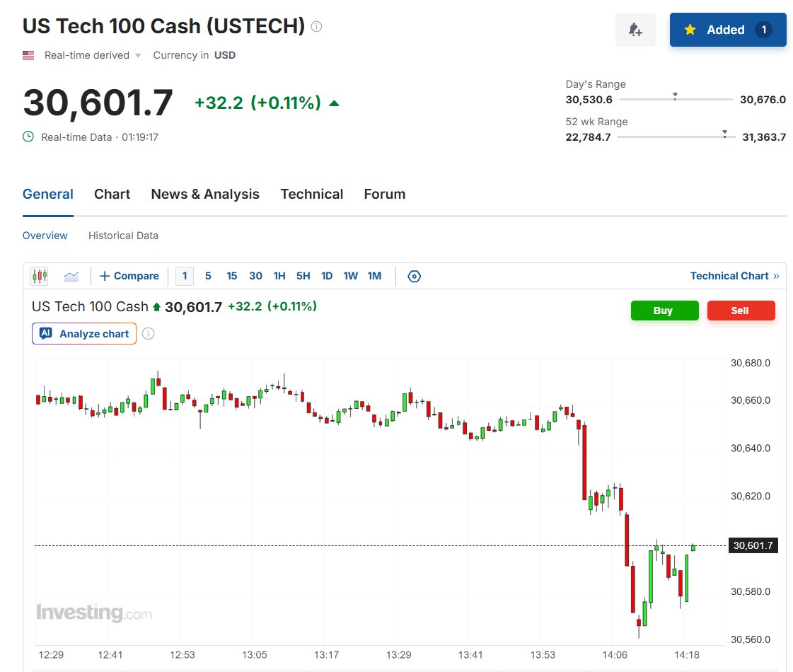This screenshot has height=672, width=793.
Task: Click the United States flag icon
Action: coord(28,55)
